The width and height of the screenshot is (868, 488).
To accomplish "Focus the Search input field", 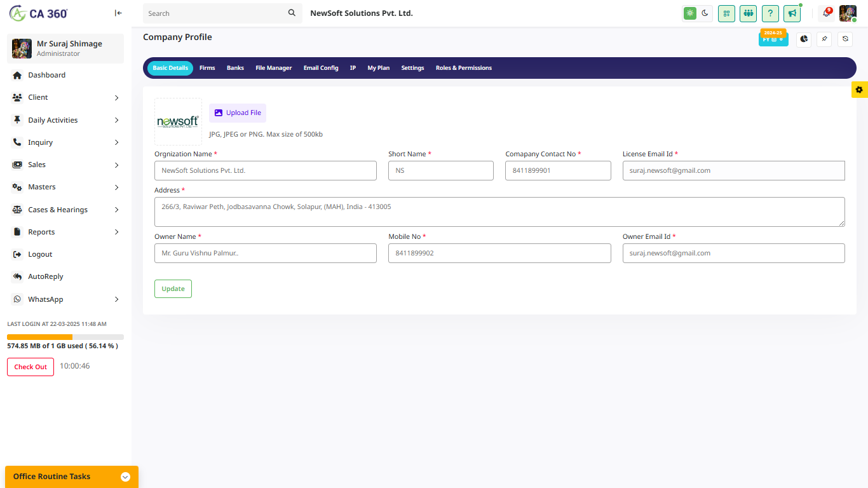I will click(x=215, y=13).
